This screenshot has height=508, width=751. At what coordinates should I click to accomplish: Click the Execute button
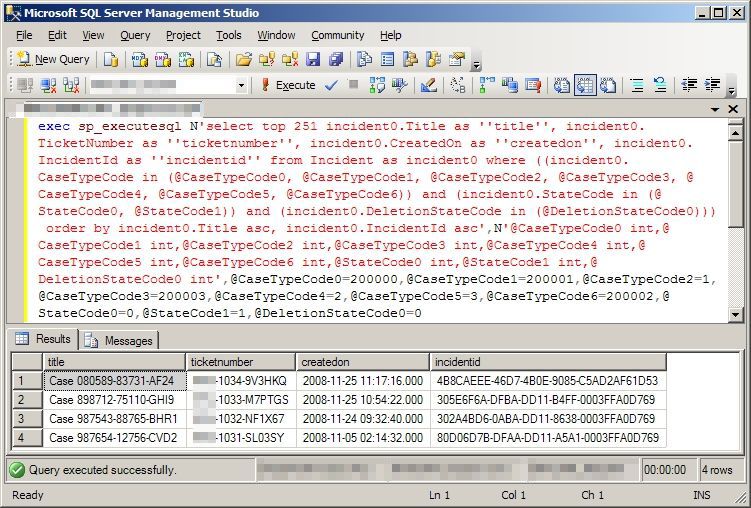(288, 85)
